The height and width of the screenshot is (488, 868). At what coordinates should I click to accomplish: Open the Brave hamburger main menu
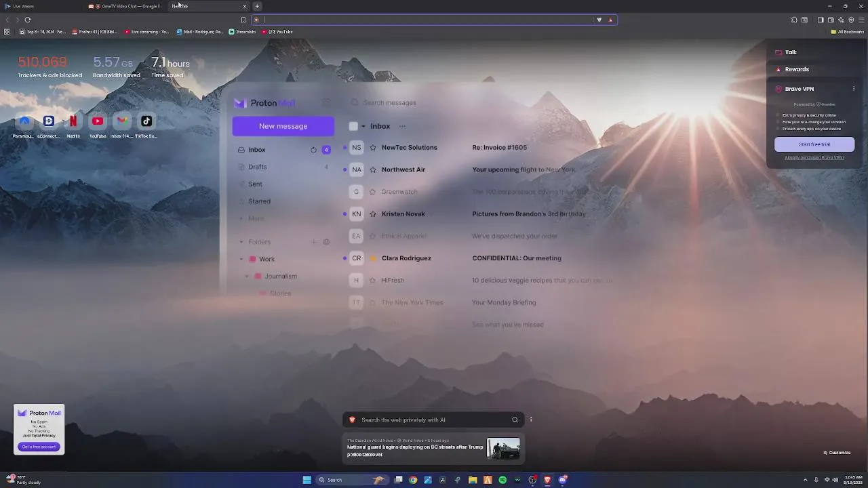(x=861, y=20)
